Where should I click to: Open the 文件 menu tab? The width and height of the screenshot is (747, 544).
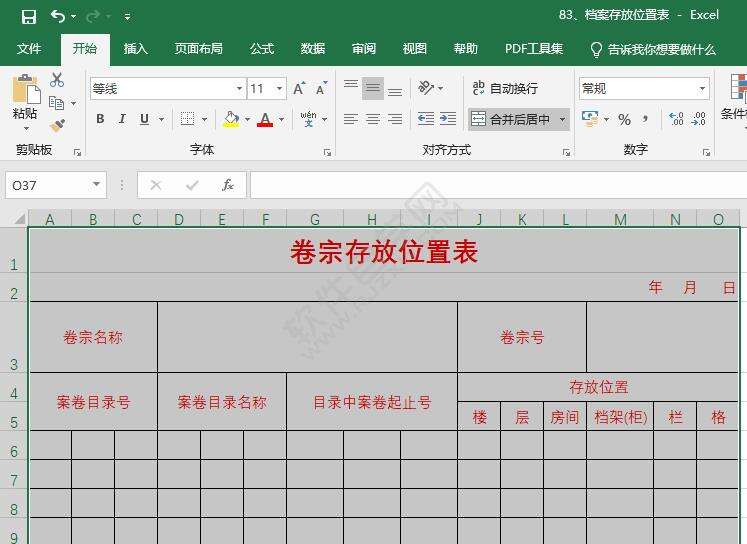pyautogui.click(x=29, y=49)
